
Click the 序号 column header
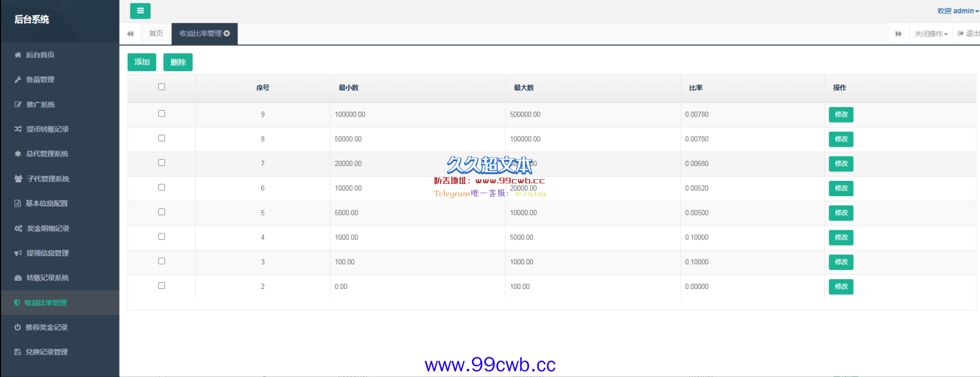(263, 88)
